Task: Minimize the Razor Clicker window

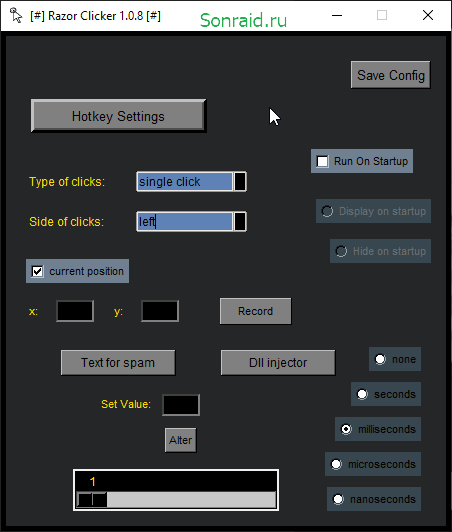Action: tap(337, 15)
